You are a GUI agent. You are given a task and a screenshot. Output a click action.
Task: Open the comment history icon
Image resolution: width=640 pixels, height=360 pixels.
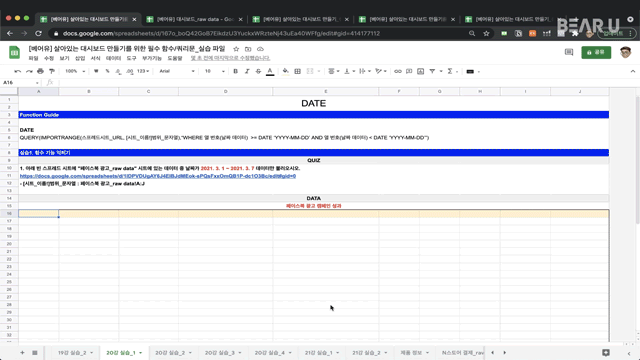[569, 52]
